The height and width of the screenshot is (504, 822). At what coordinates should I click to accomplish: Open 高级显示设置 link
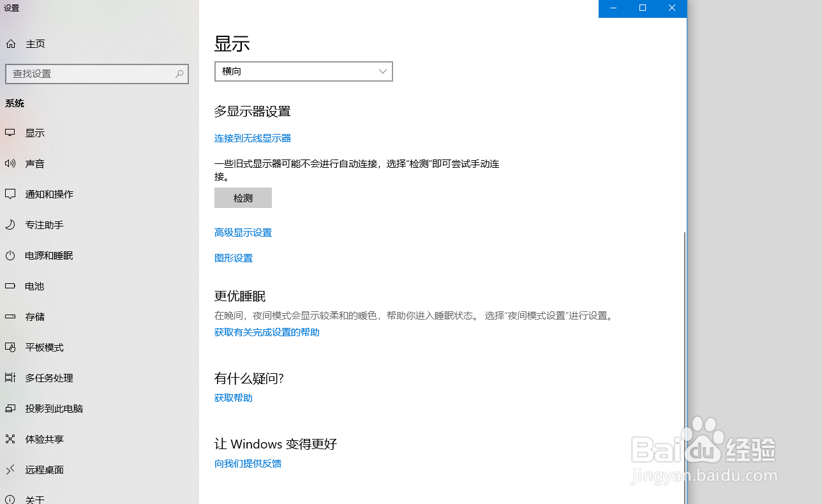[243, 232]
